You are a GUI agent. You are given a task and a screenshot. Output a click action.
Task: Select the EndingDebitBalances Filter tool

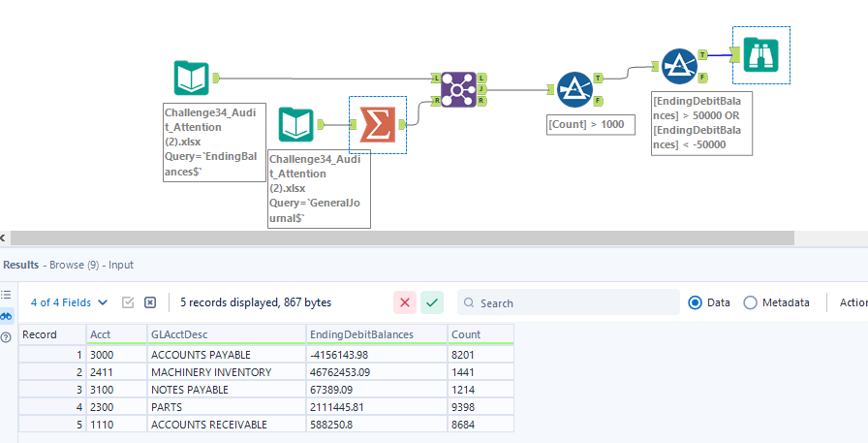coord(680,66)
